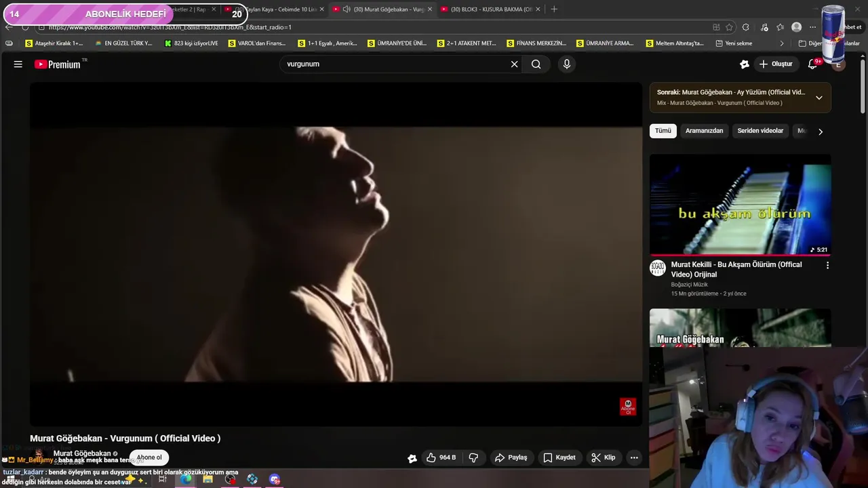The height and width of the screenshot is (488, 868).
Task: Clear the search box text
Action: pos(514,64)
